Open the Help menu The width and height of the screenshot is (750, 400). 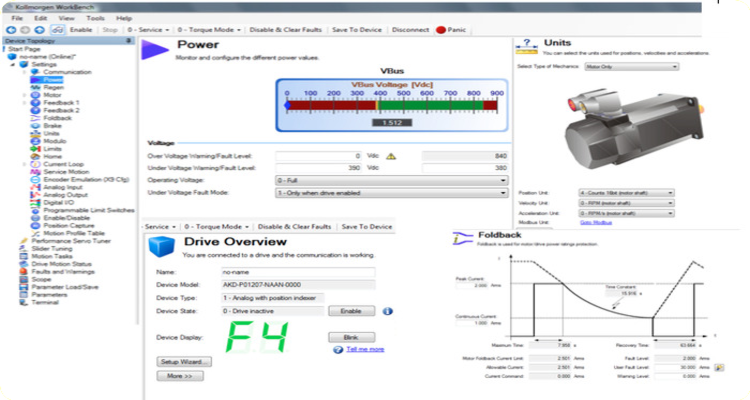[x=124, y=18]
